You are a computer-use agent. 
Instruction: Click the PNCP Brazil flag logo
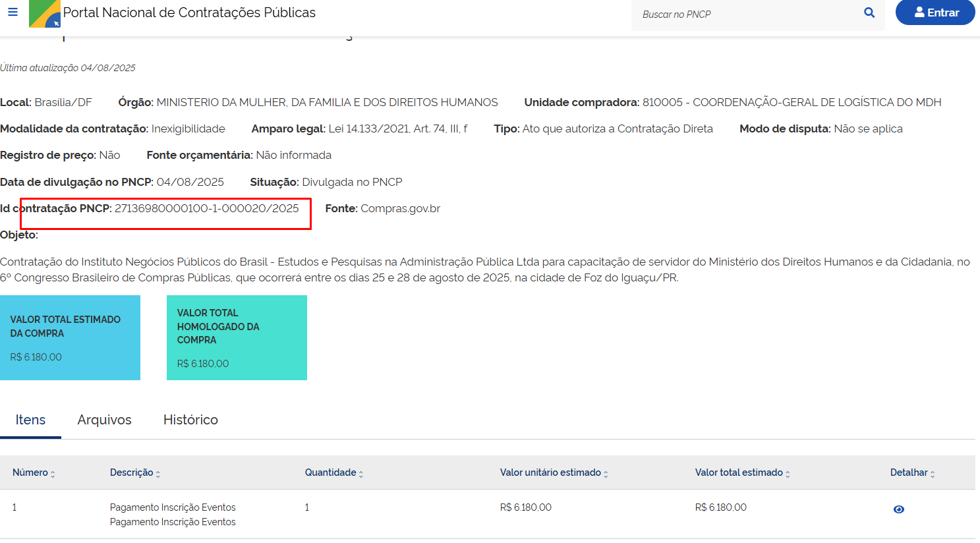[x=45, y=13]
